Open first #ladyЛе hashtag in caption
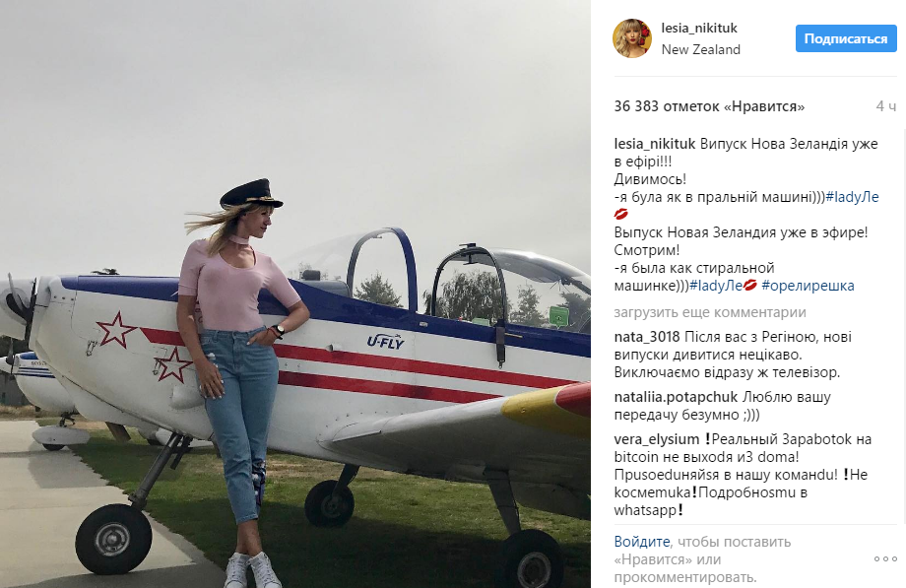The image size is (906, 588). 852,197
